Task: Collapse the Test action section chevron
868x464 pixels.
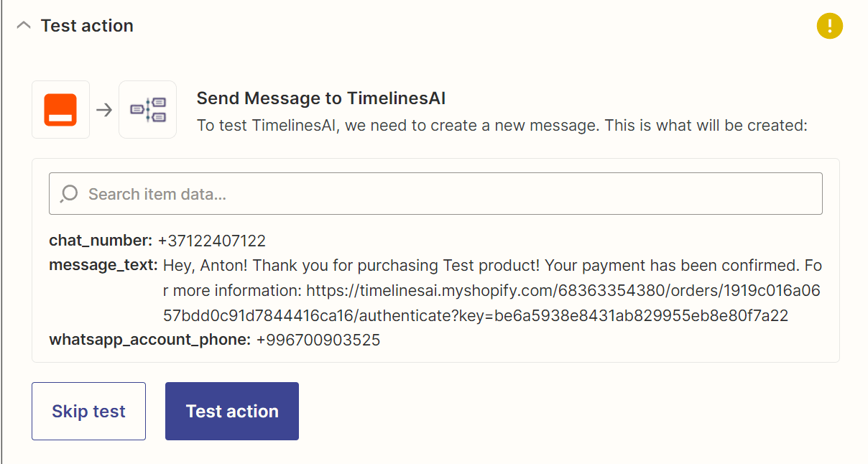Action: pos(24,26)
